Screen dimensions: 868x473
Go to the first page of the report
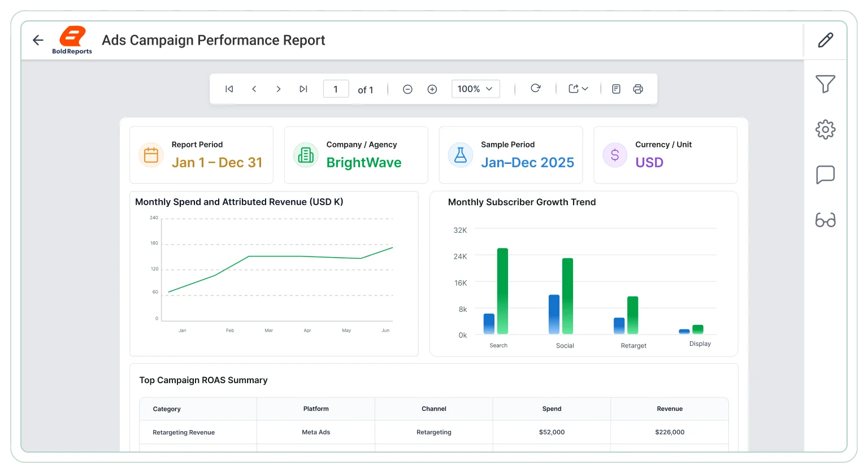pyautogui.click(x=229, y=89)
